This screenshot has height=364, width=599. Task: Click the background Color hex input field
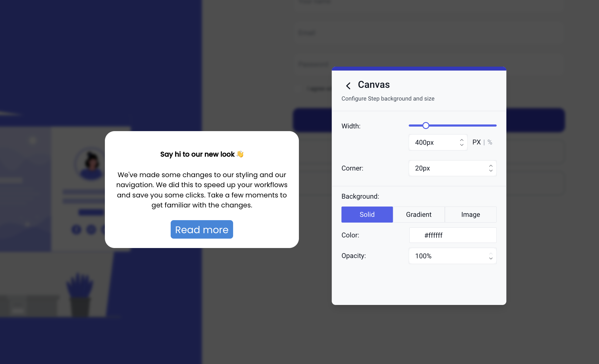pos(452,235)
